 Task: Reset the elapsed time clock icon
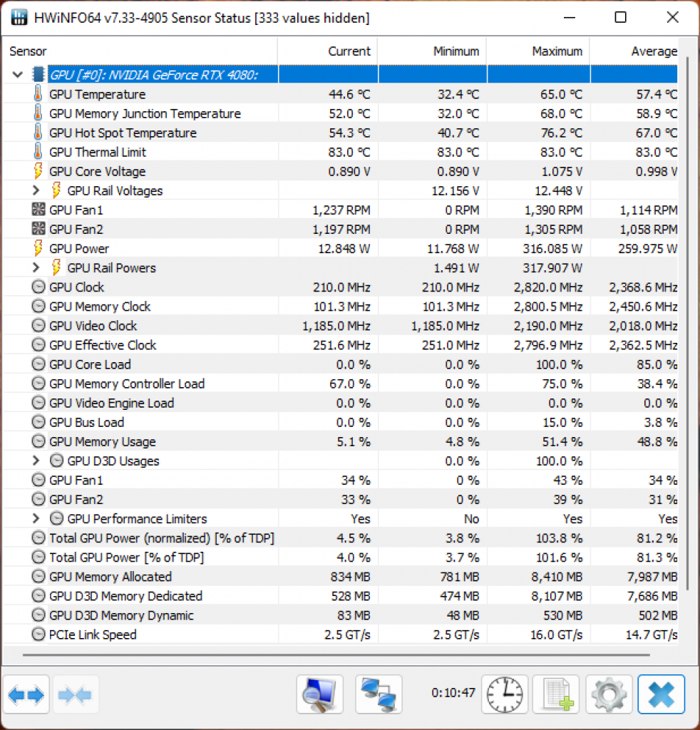[505, 694]
